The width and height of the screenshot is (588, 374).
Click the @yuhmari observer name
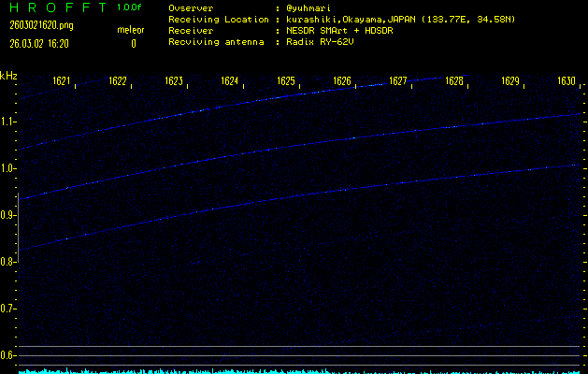tap(314, 7)
